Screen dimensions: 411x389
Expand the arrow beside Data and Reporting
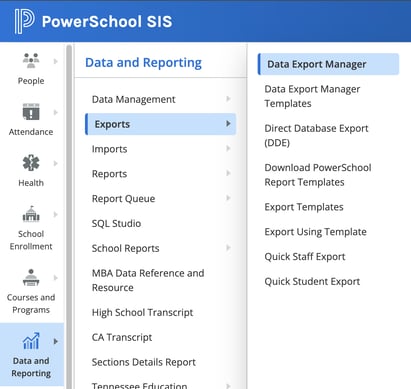56,341
